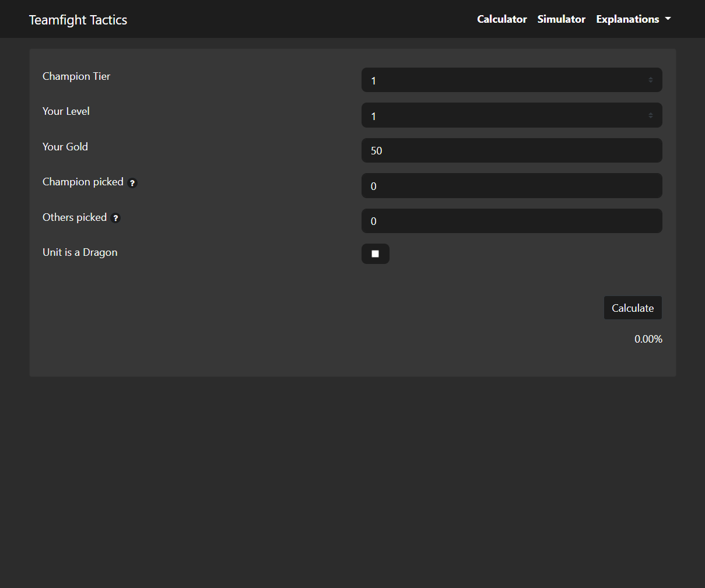Click the Champion picked input field
Viewport: 705px width, 588px height.
pos(512,185)
